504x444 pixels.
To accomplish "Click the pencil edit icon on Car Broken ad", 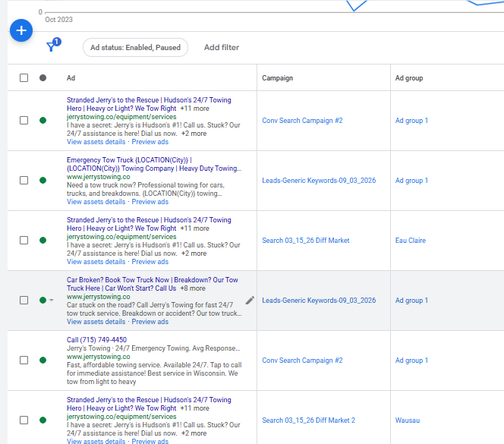I will pos(250,301).
